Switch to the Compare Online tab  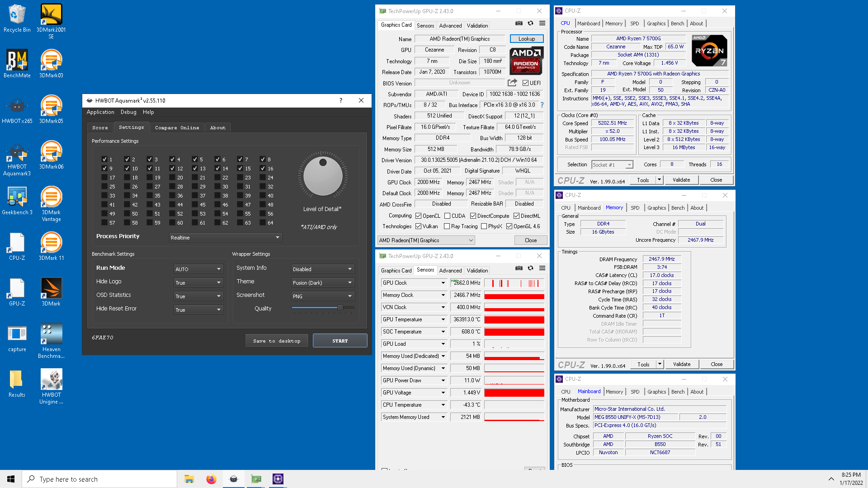177,128
